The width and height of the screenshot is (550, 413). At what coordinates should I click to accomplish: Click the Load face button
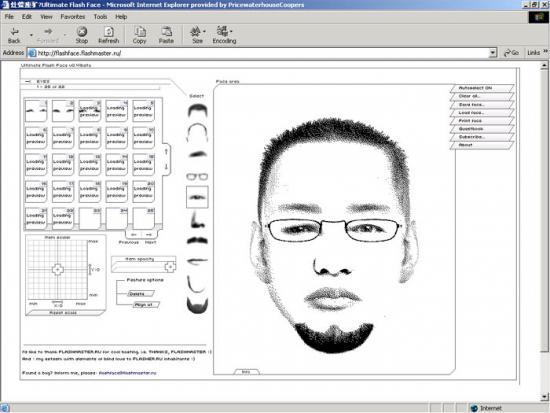pyautogui.click(x=481, y=113)
